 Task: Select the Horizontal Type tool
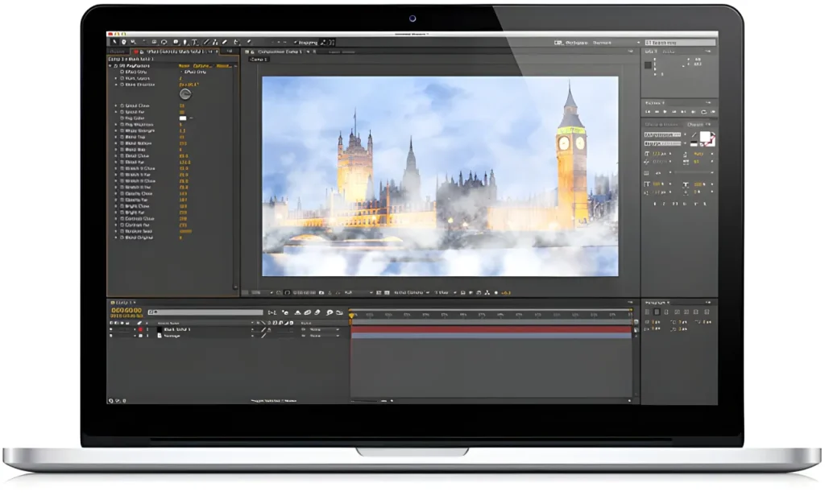tap(195, 42)
